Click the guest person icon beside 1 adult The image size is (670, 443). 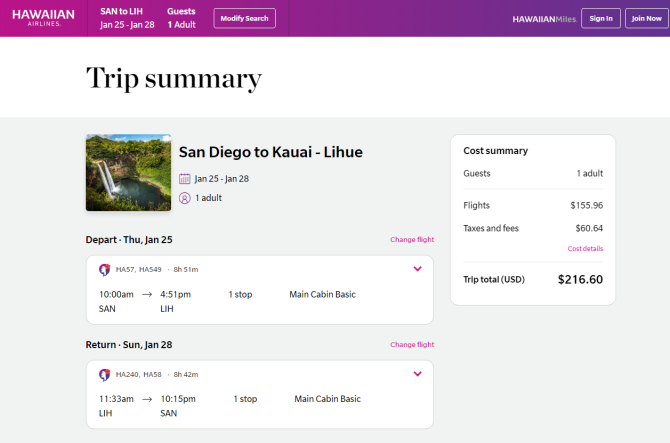[x=185, y=198]
